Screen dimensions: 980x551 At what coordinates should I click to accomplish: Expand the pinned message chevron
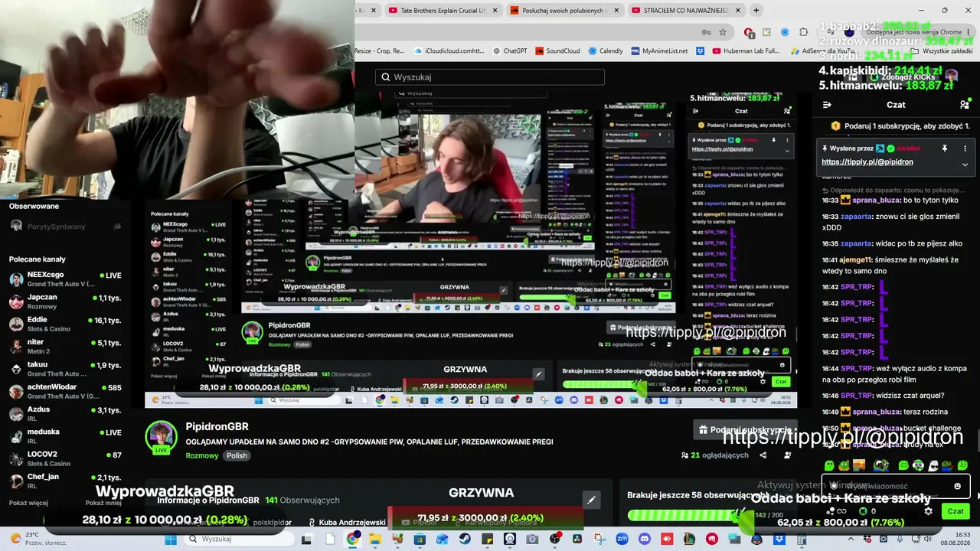pos(965,164)
